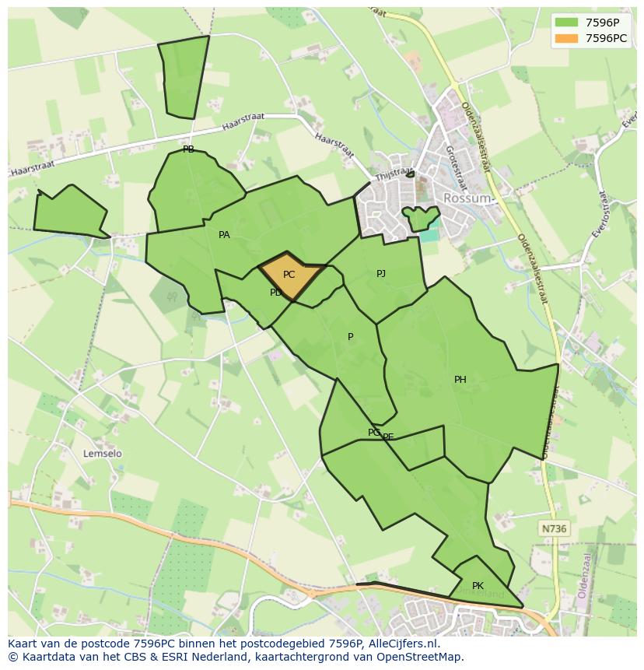
Task: Click the P region label
Action: pyautogui.click(x=352, y=337)
